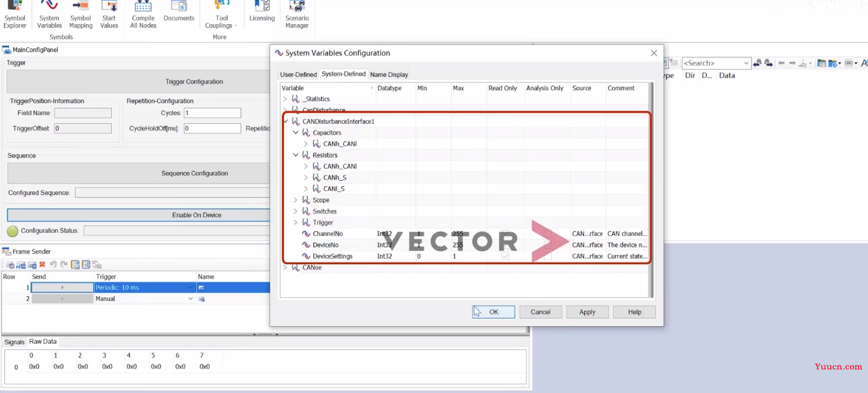The image size is (868, 393).
Task: Click Apply in System Variables dialog
Action: click(x=588, y=312)
